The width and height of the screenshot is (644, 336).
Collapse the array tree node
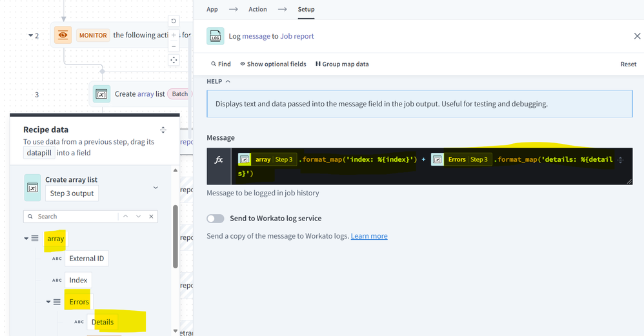click(x=26, y=239)
